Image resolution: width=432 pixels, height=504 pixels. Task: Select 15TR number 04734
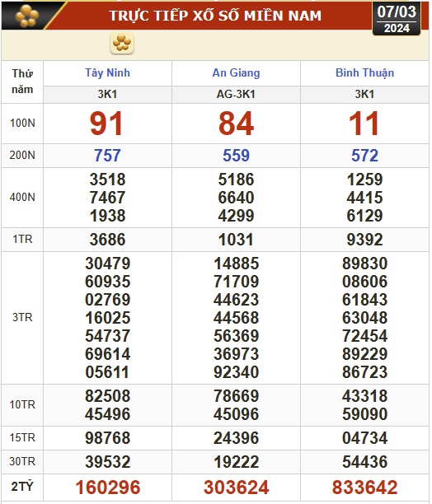click(x=364, y=438)
